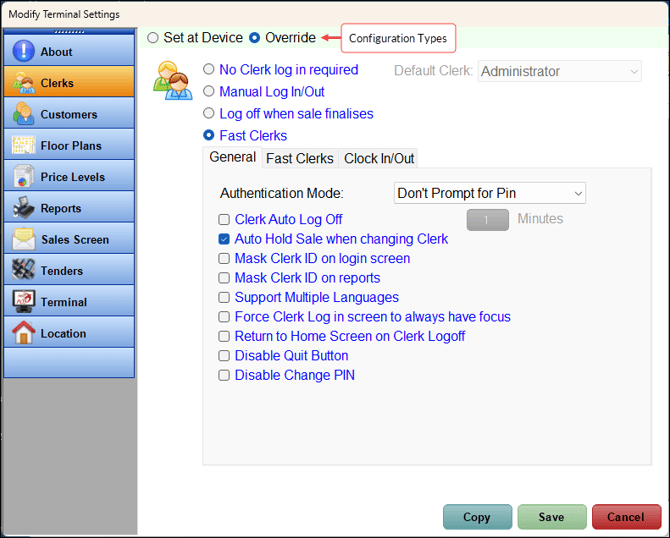Image resolution: width=670 pixels, height=538 pixels.
Task: Tick Force Clerk Log in screen focus
Action: click(x=224, y=317)
